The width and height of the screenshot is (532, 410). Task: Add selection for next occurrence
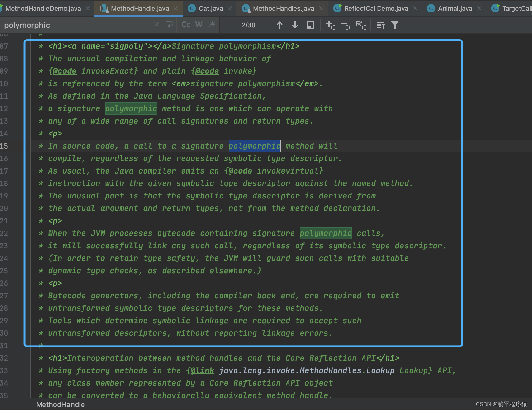pos(330,25)
